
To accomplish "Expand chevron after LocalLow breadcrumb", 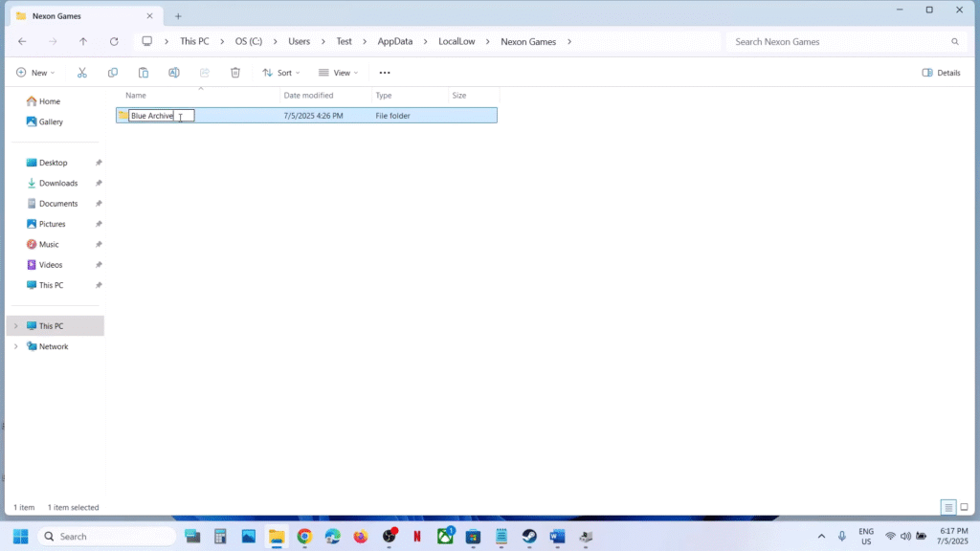I will pos(487,41).
